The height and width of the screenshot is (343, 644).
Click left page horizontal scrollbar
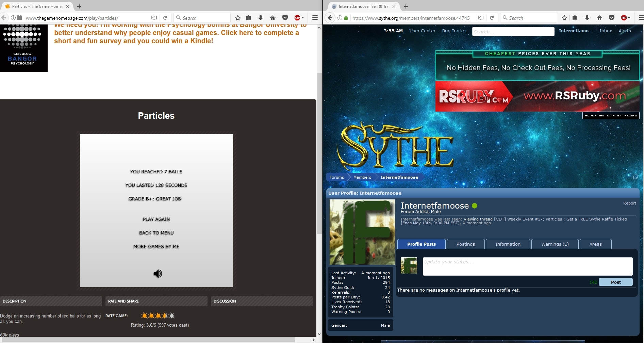[x=148, y=340]
